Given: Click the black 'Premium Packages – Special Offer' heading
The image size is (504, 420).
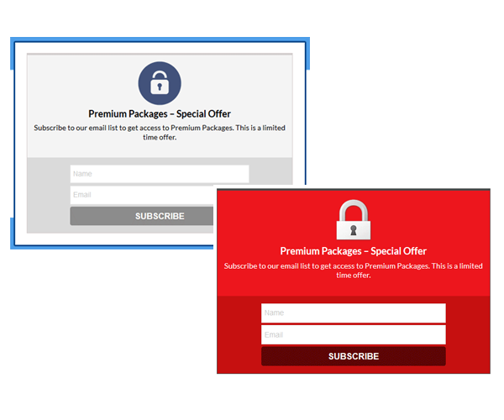Looking at the screenshot, I should (x=160, y=113).
